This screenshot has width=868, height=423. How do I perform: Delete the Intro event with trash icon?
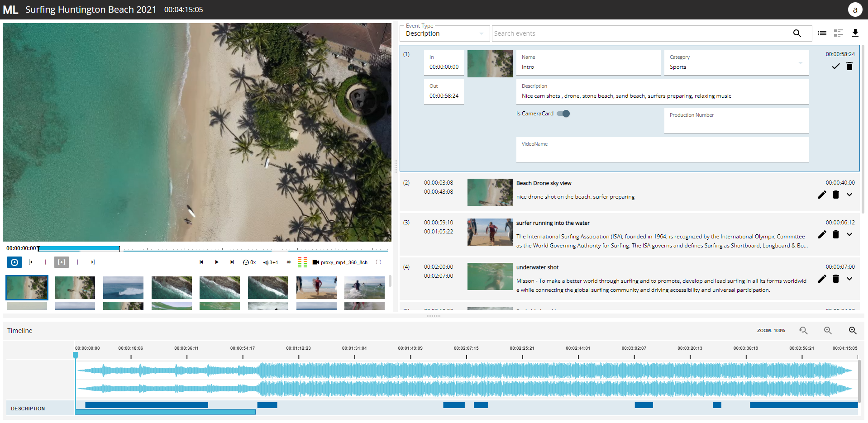point(849,67)
